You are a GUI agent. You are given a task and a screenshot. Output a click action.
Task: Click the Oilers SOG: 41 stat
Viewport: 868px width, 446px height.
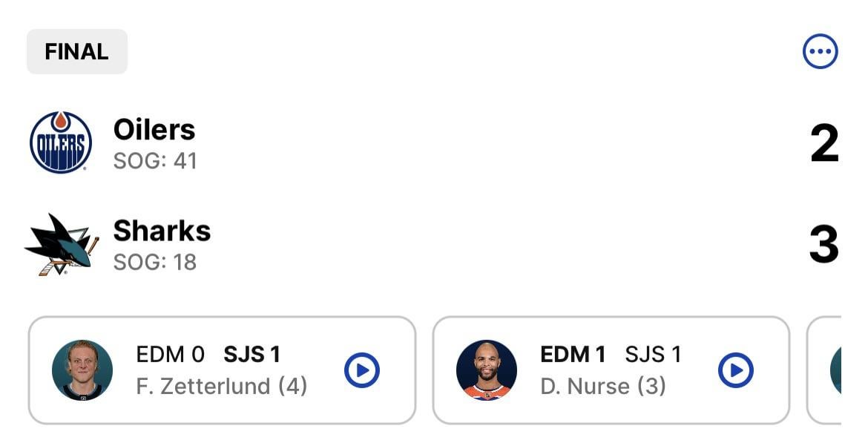(155, 161)
